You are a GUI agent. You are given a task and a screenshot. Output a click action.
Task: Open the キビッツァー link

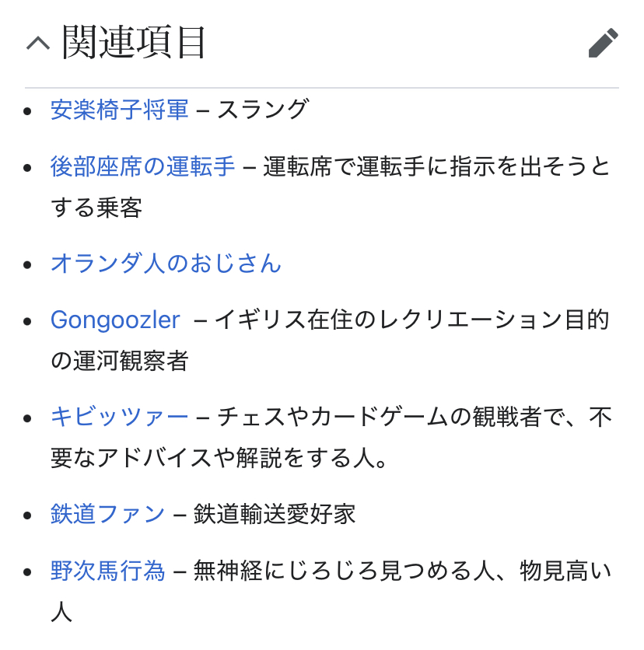click(x=119, y=417)
